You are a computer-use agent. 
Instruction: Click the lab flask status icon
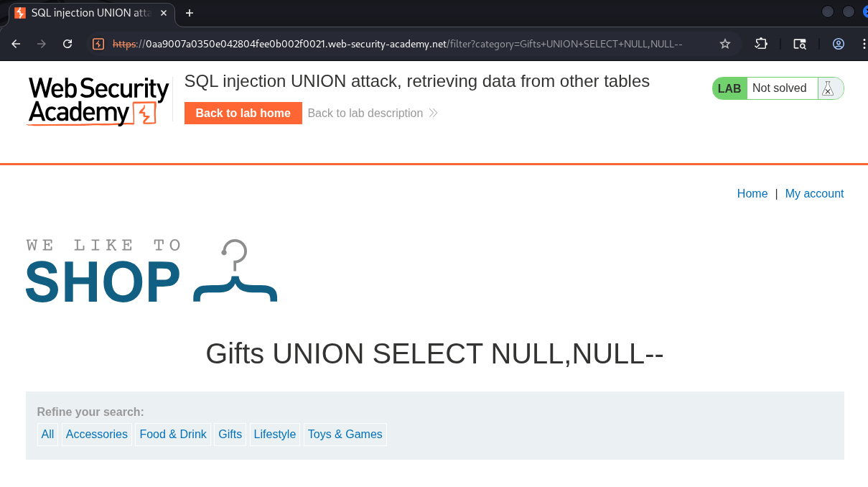(827, 88)
